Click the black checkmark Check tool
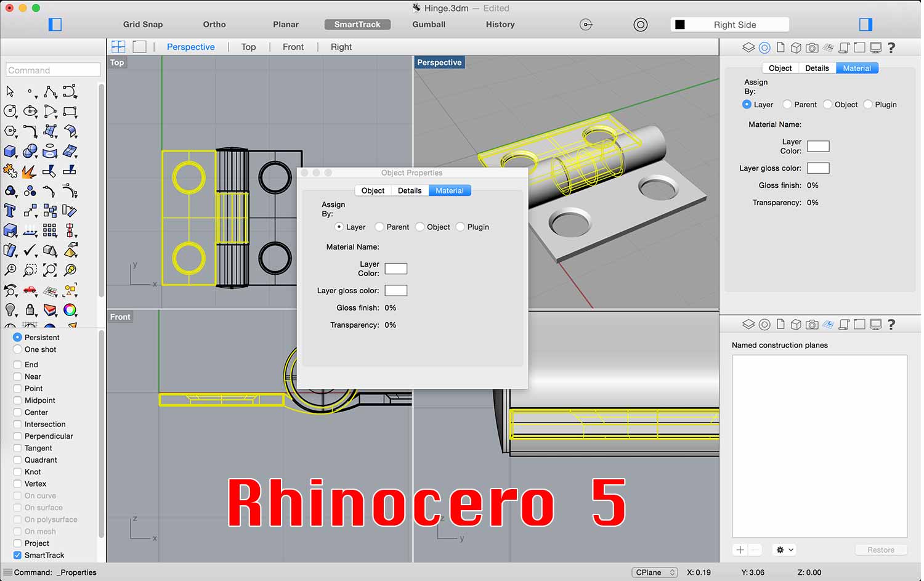924x581 pixels. [30, 250]
